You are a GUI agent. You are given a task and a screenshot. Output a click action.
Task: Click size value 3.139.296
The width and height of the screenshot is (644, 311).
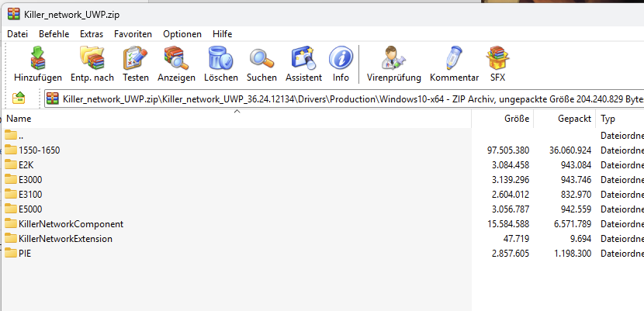511,180
